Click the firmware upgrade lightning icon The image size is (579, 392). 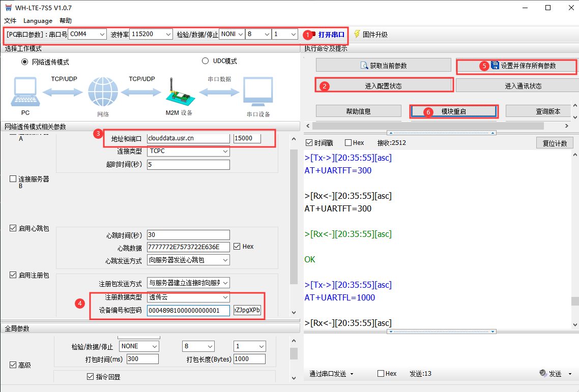357,34
